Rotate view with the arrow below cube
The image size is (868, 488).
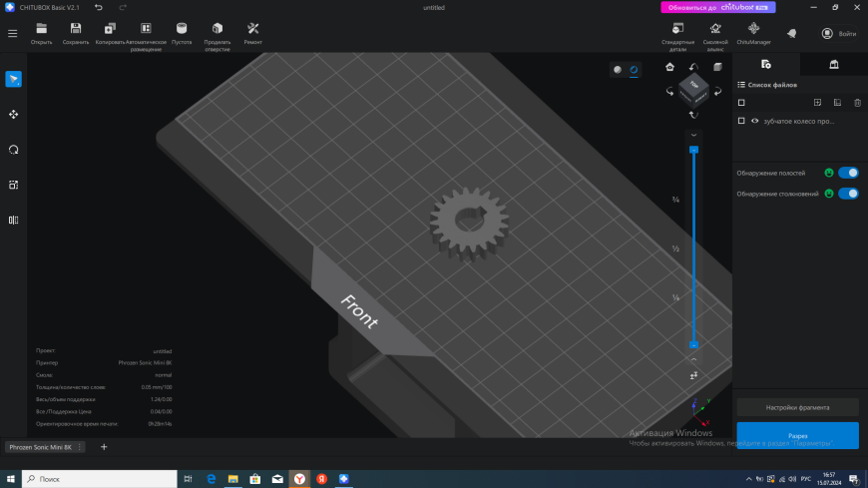pyautogui.click(x=693, y=115)
